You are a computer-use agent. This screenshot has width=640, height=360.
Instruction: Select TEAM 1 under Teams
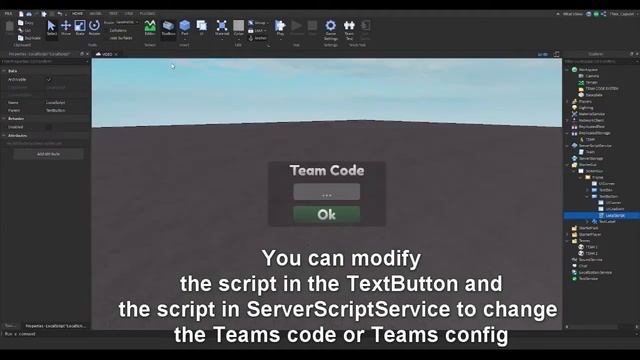point(591,247)
